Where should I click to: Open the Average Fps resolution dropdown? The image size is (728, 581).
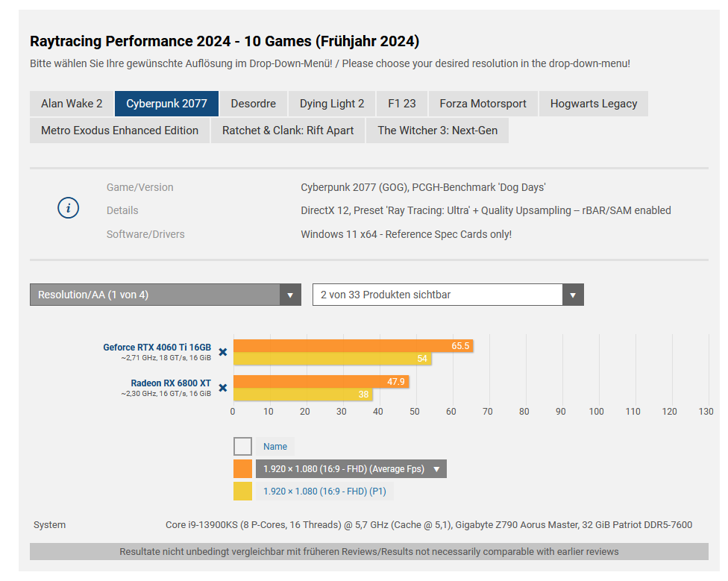[x=351, y=468]
